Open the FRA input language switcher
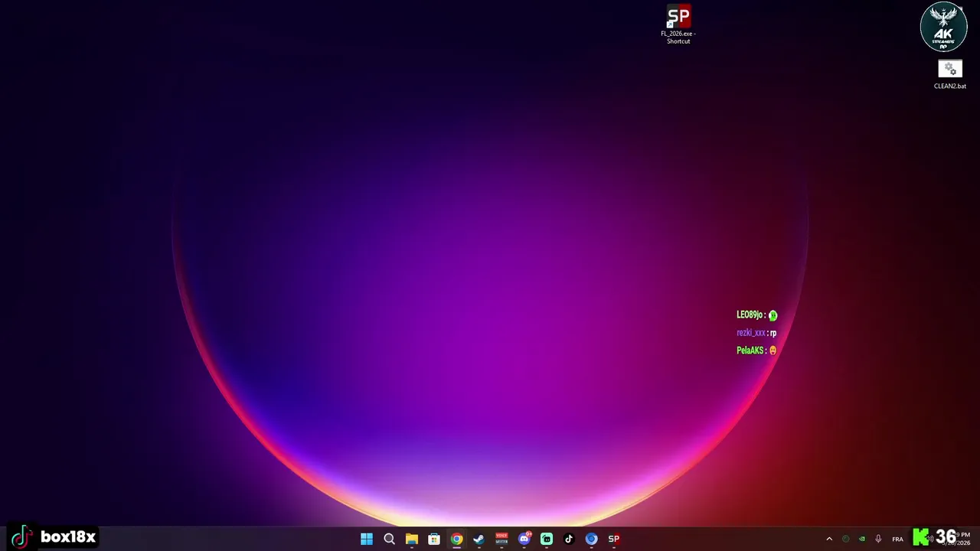Screen dimensions: 980x551 tap(897, 539)
